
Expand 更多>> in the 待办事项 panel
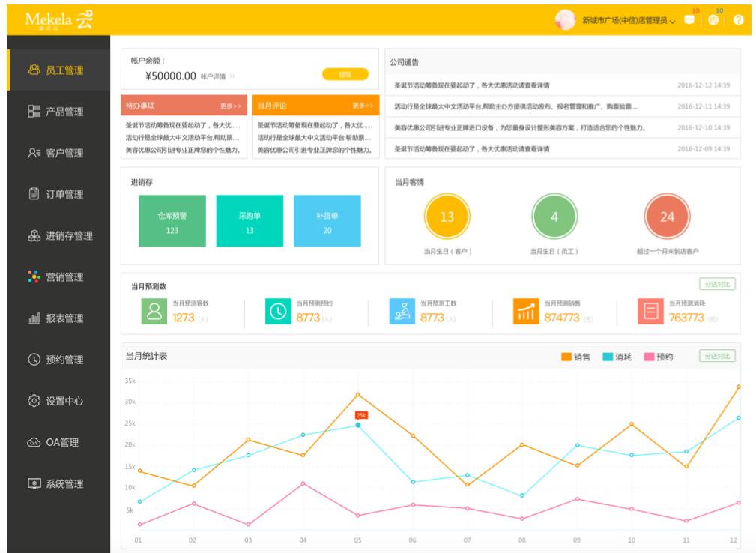[230, 106]
